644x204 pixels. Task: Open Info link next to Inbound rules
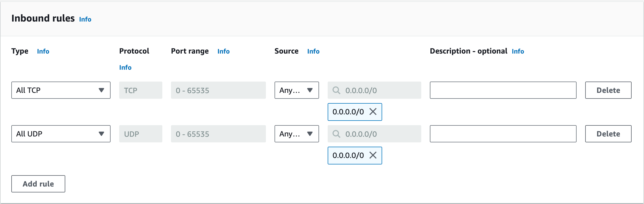(85, 19)
